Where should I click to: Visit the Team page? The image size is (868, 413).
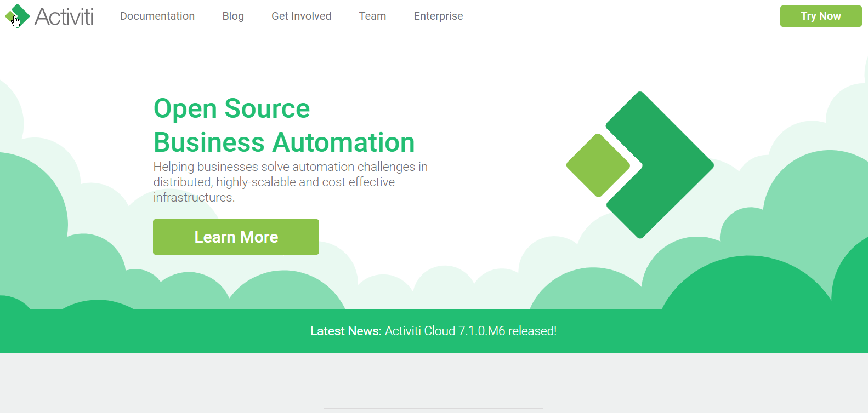point(372,16)
